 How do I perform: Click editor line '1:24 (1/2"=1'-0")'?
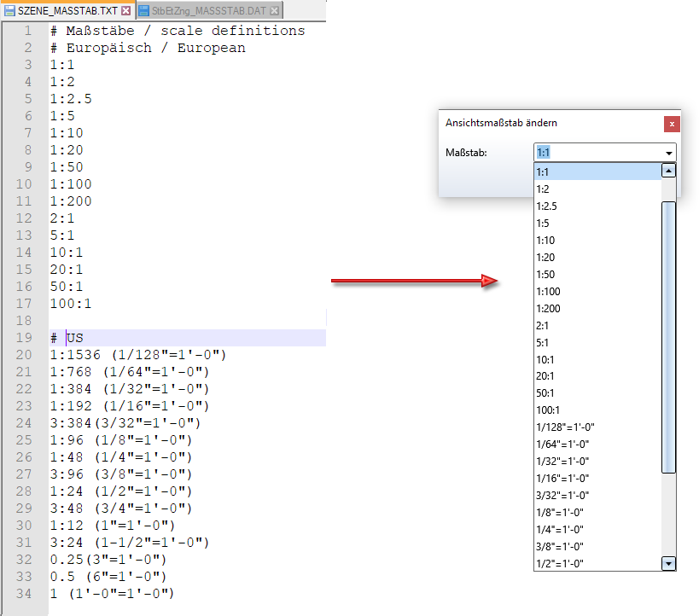(x=121, y=491)
